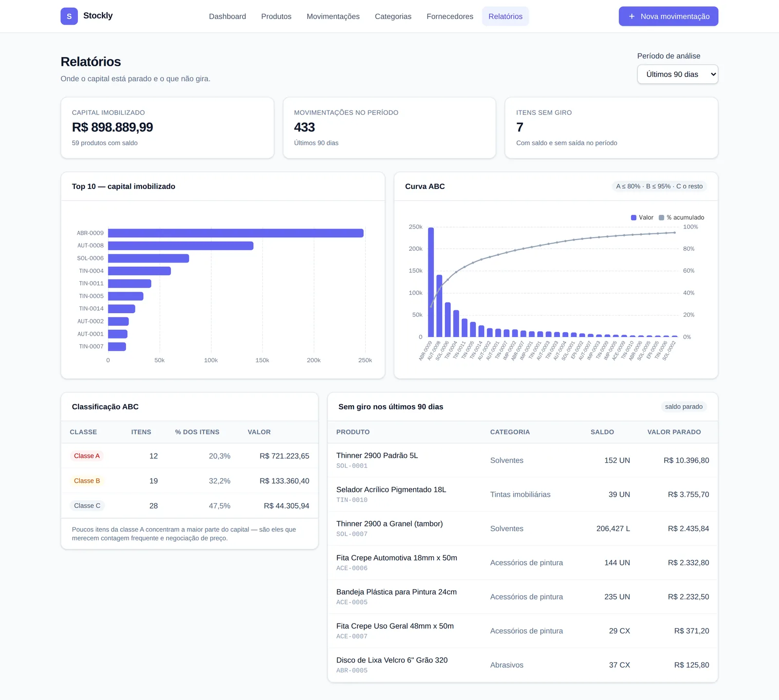Image resolution: width=779 pixels, height=700 pixels.
Task: Click the R$ 10.396,80 valor parado cell
Action: coord(686,460)
